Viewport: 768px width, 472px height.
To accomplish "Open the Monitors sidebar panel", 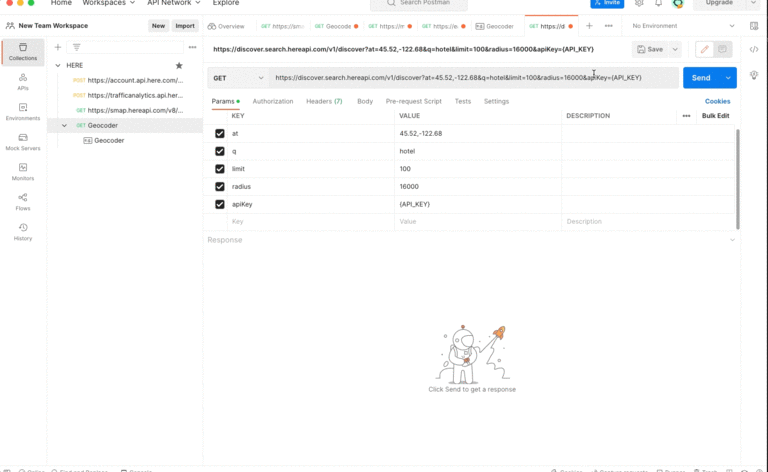I will (23, 172).
